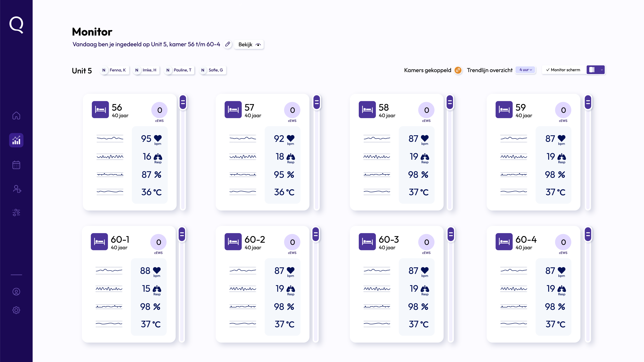Screen dimensions: 644x362
Task: Open the bed icon for room 60-3
Action: [367, 242]
